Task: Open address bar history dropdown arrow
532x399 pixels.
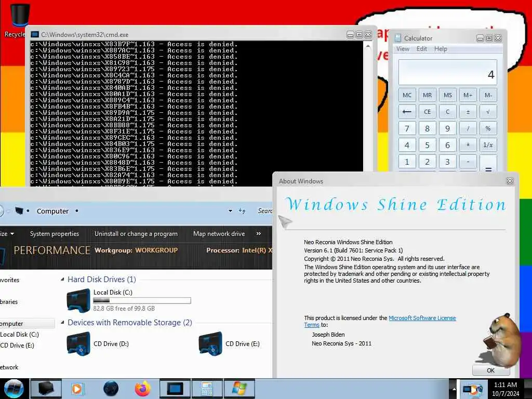Action: coord(230,211)
